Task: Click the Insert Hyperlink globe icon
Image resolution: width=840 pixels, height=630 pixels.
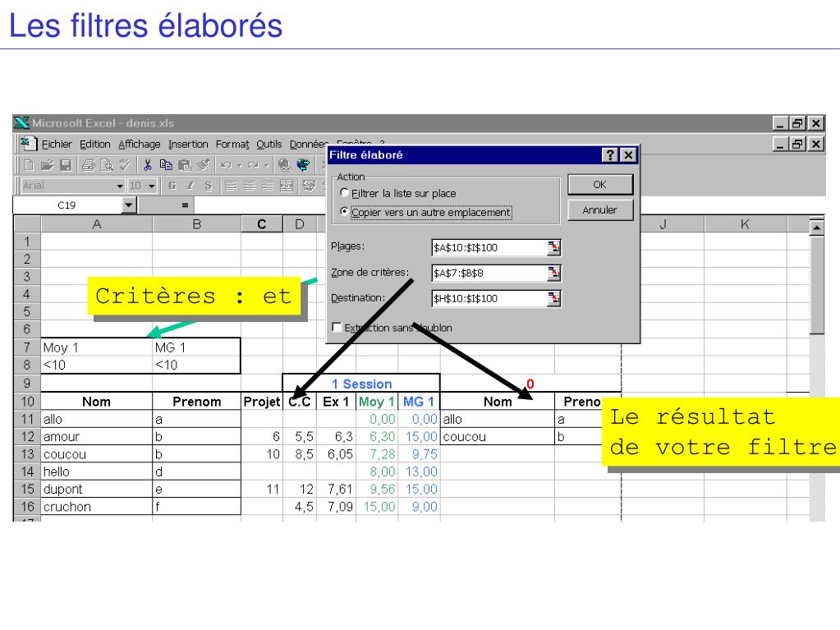Action: [284, 165]
